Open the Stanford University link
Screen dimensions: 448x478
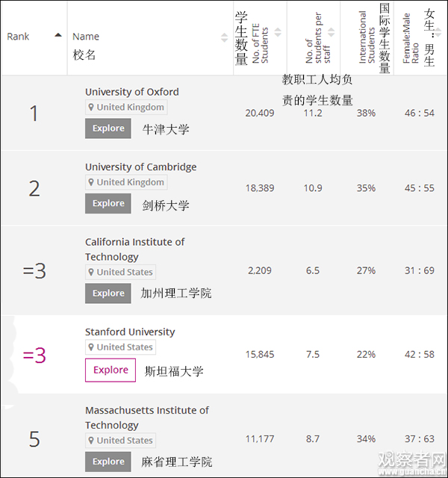(x=130, y=332)
